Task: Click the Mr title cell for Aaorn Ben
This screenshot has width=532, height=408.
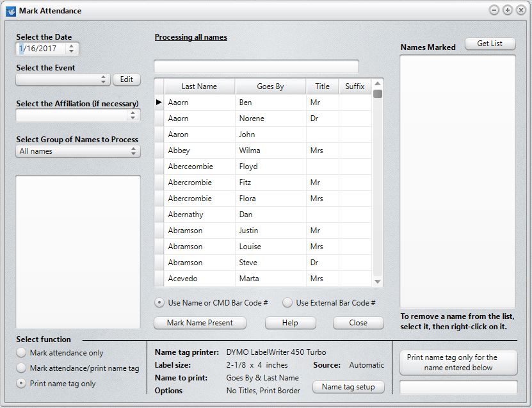Action: click(322, 102)
